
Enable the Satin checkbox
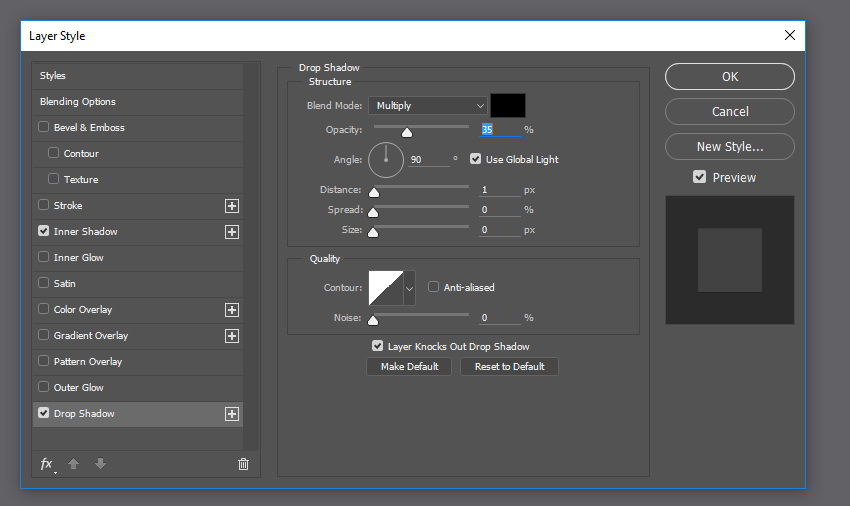tap(43, 283)
